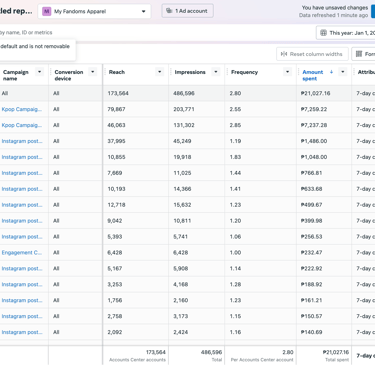
Task: Click the Format columns grid icon
Action: [x=359, y=54]
